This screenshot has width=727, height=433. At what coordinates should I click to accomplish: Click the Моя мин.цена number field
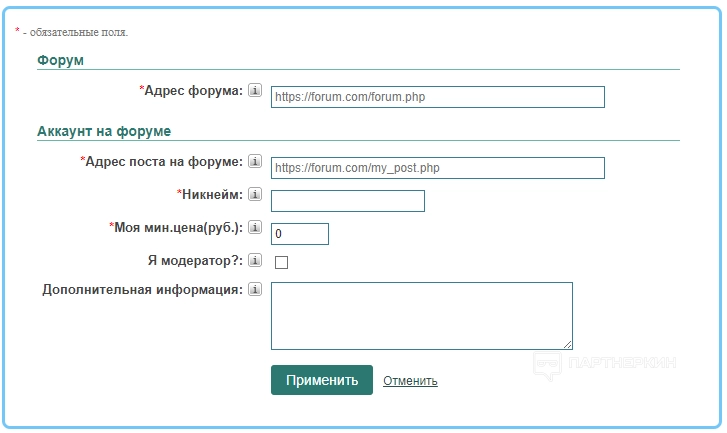click(x=300, y=234)
